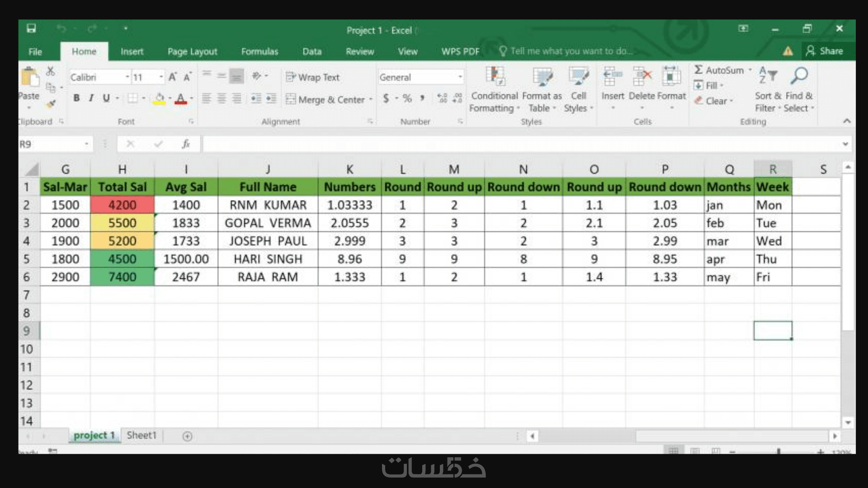Open the Find & Select magnifier tool
Image resolution: width=868 pixels, height=488 pixels.
[x=799, y=76]
